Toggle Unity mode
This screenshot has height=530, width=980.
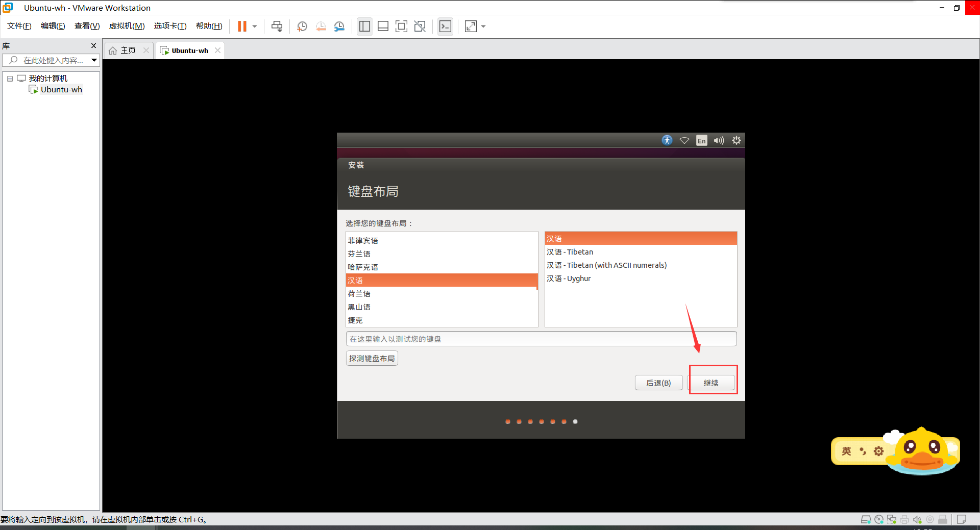[x=420, y=27]
